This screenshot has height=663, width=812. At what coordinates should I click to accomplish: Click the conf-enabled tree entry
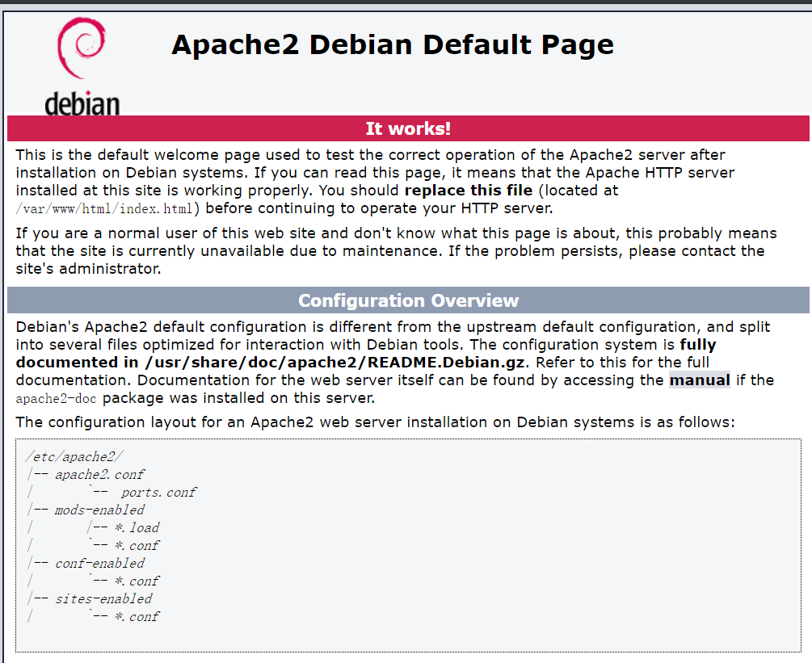pyautogui.click(x=99, y=563)
